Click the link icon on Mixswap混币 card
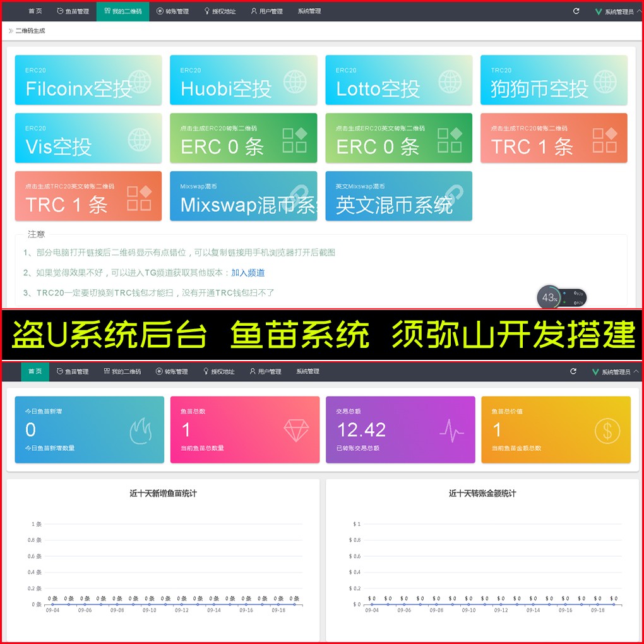The width and height of the screenshot is (644, 644). pyautogui.click(x=302, y=197)
